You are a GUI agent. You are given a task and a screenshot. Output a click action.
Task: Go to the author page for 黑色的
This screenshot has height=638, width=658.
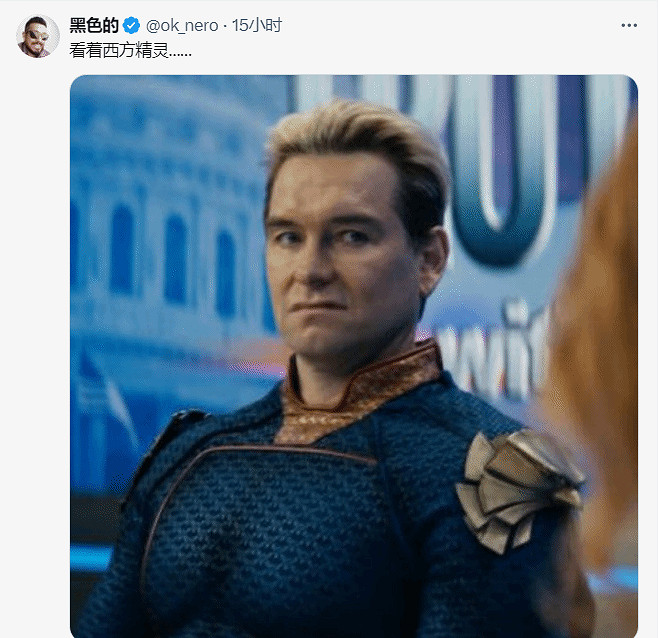click(x=94, y=25)
